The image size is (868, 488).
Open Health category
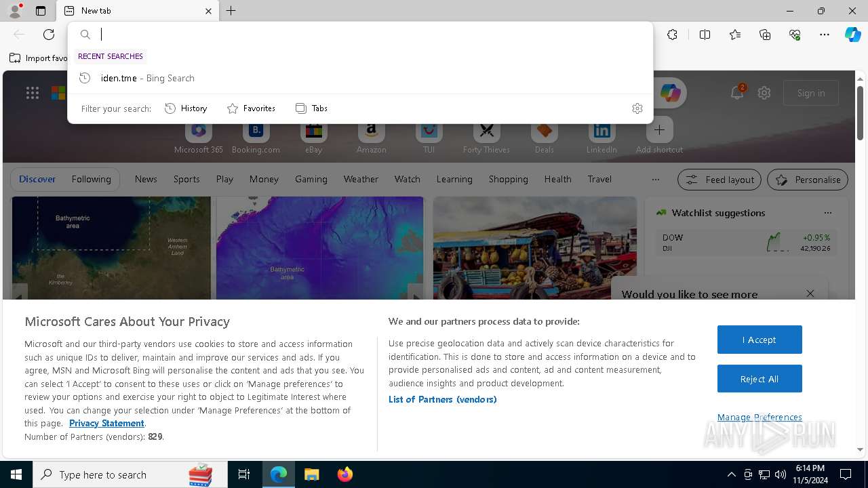557,179
